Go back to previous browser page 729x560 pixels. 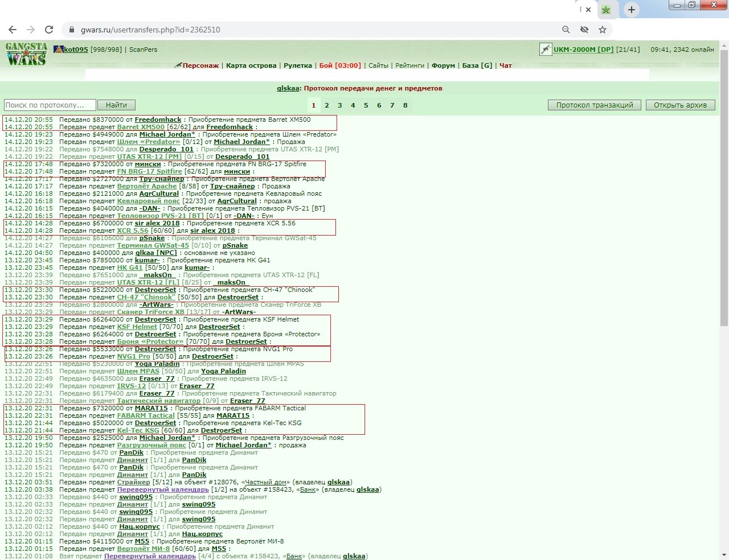13,30
